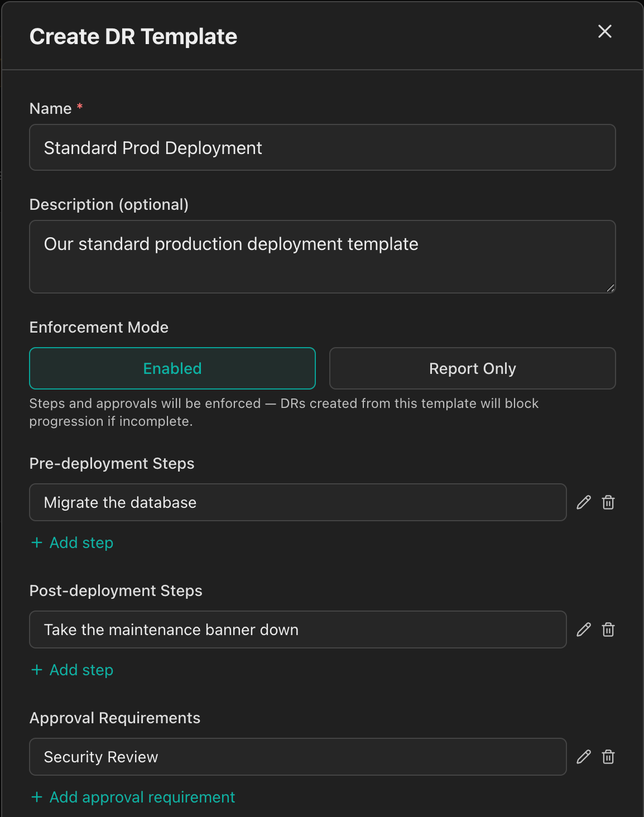Close the Create DR Template dialog
Screen dimensions: 644x817
pyautogui.click(x=605, y=31)
